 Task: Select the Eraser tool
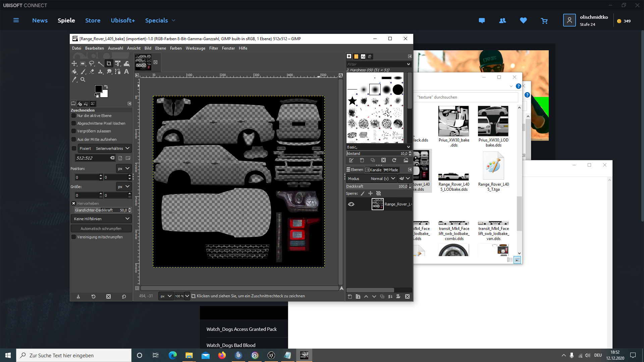point(92,72)
